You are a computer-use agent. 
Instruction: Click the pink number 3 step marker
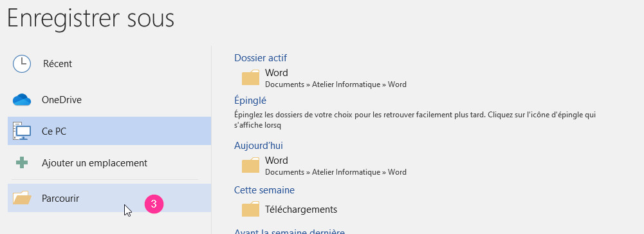154,204
